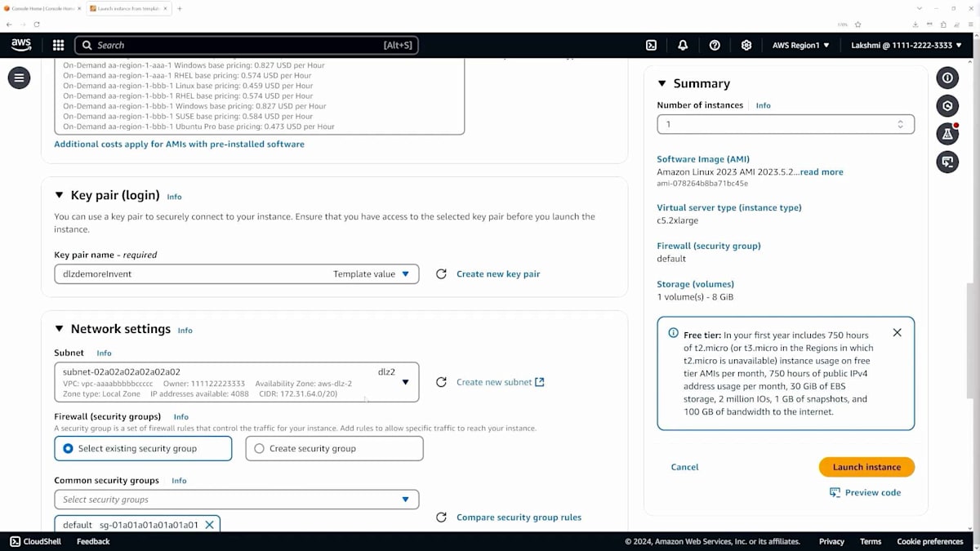Switch to the Console Home browser tab
Image resolution: width=980 pixels, height=551 pixels.
tap(44, 8)
